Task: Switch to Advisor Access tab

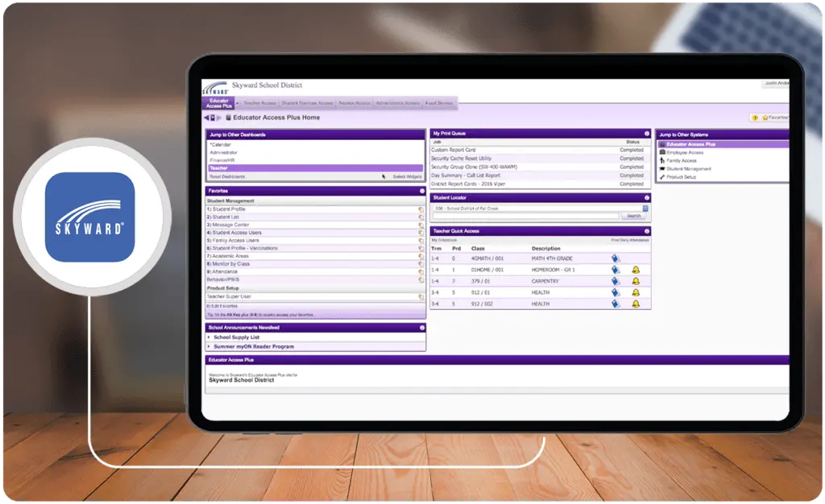Action: (x=354, y=103)
